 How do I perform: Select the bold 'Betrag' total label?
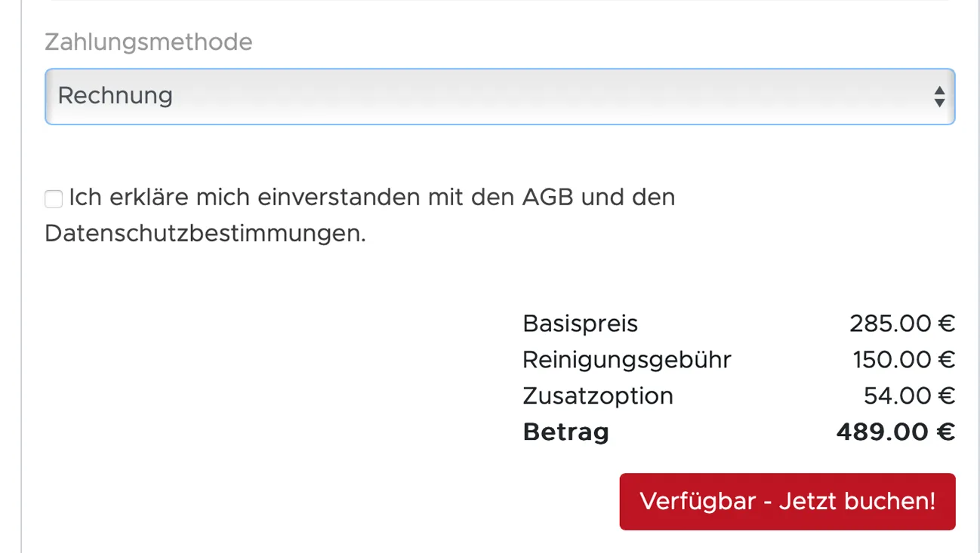coord(566,432)
